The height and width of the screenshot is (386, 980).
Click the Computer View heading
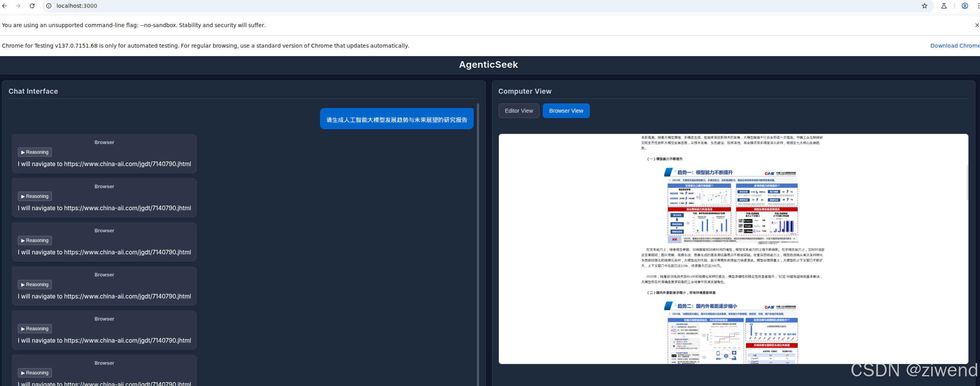(525, 91)
